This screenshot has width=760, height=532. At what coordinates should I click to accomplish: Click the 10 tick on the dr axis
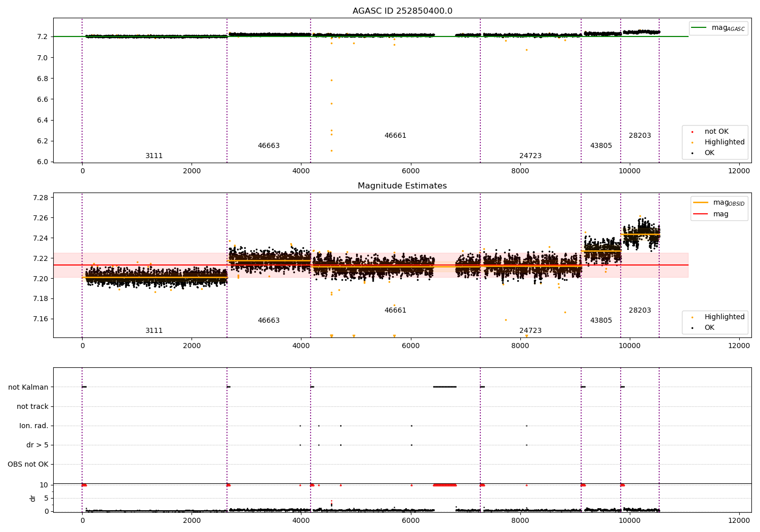[44, 485]
